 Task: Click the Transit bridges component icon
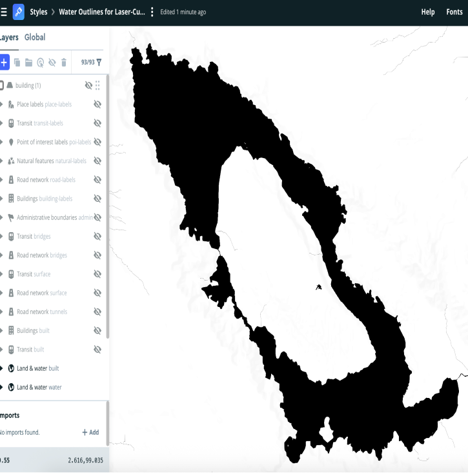pos(11,237)
